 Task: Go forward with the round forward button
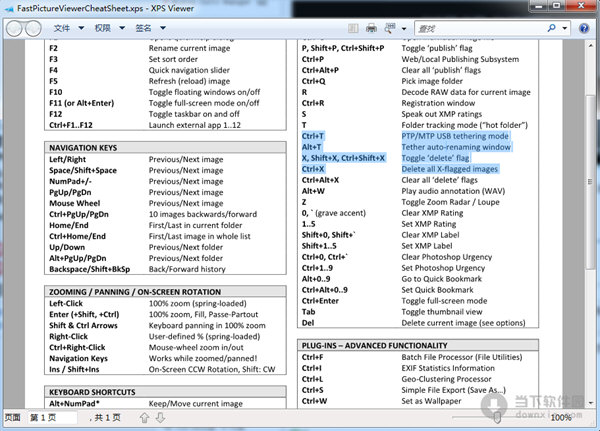click(33, 29)
